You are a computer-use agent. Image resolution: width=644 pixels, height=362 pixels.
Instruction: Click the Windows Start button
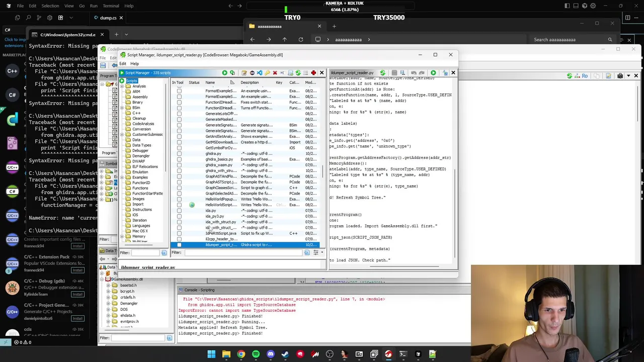point(211,354)
